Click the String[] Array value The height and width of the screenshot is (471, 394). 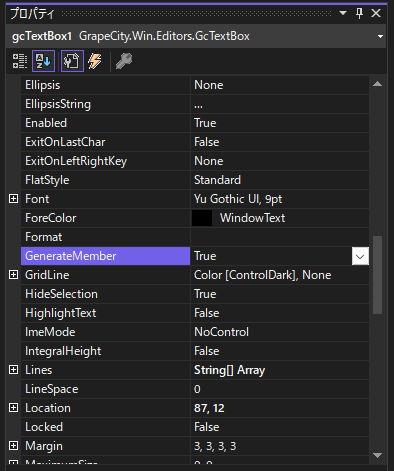tap(230, 370)
